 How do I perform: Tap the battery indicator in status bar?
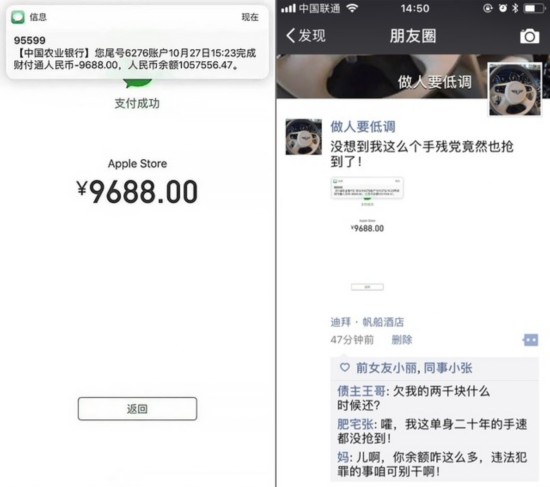534,8
